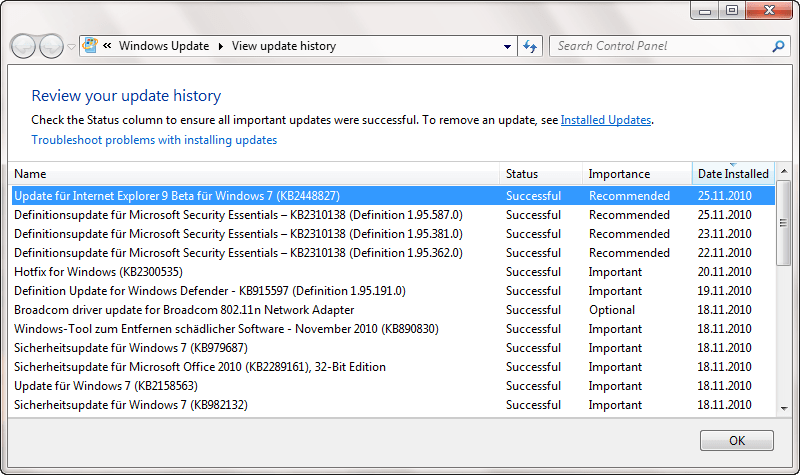Open Troubleshoot problems with installing updates

click(154, 140)
